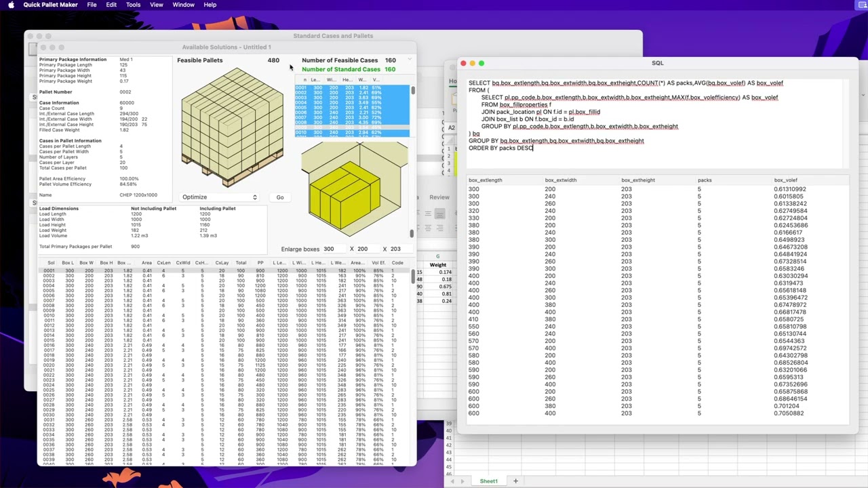The image size is (868, 488).
Task: Click the Name value CHEP 1200x1000
Action: pyautogui.click(x=138, y=195)
